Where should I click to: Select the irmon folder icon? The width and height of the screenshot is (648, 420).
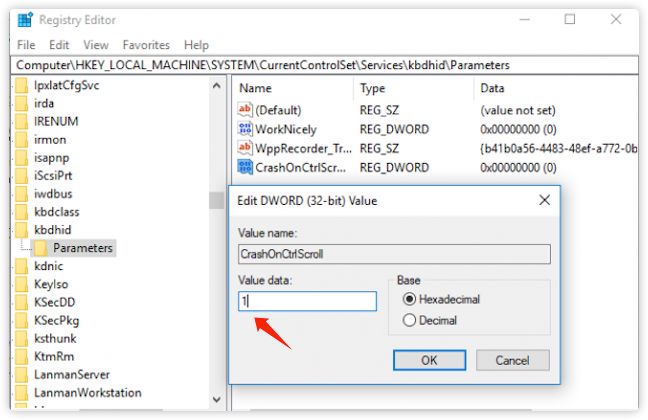tap(21, 140)
